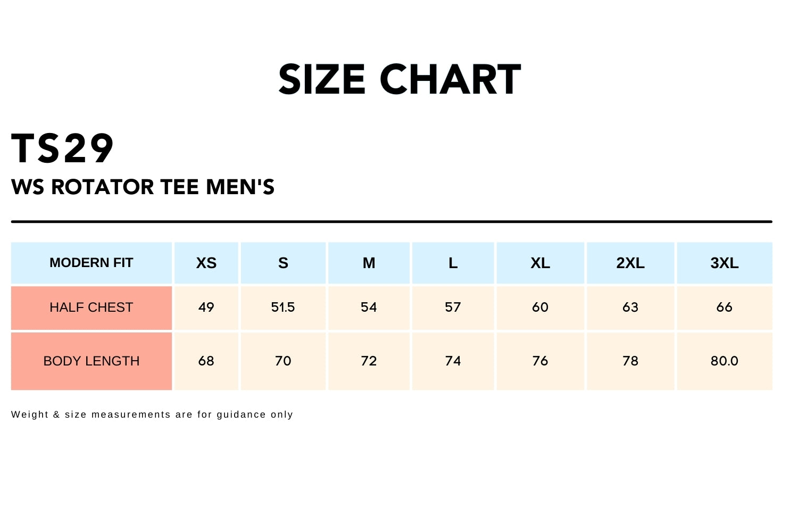
Task: Select the 3XL size column header
Action: (725, 263)
